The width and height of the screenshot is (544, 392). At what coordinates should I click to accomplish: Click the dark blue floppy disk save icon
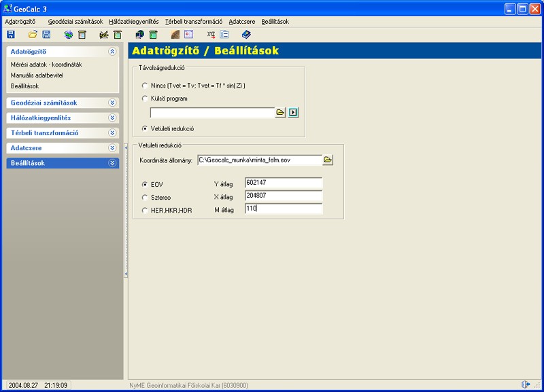(x=11, y=35)
